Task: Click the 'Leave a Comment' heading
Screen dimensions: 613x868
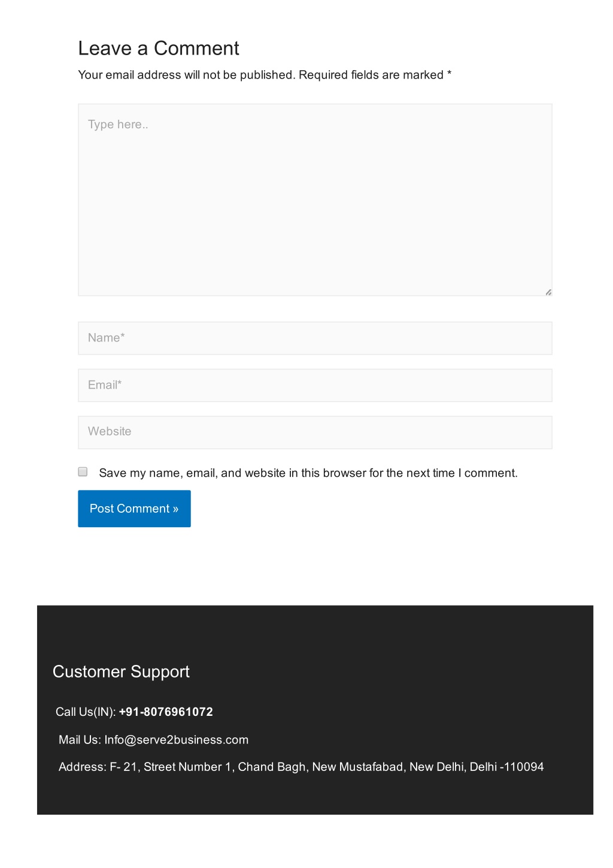Action: point(159,48)
